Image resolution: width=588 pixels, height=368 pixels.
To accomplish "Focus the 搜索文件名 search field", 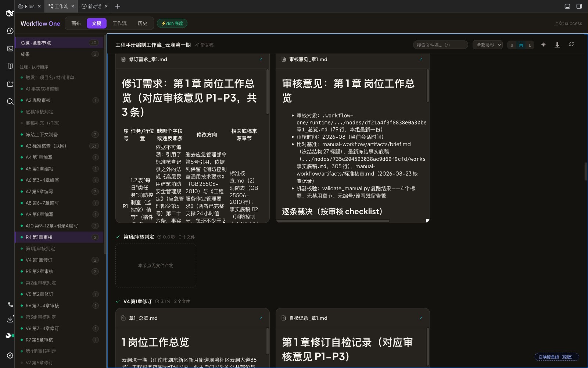I will [440, 45].
